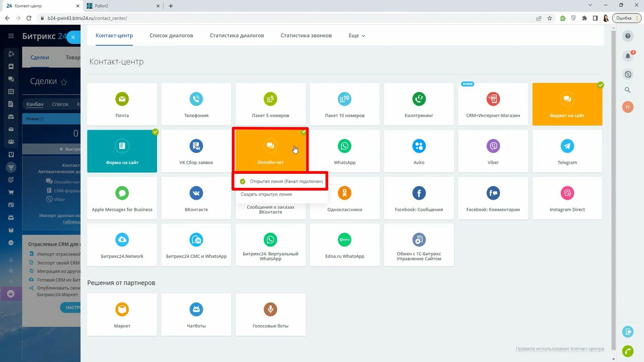The image size is (644, 362).
Task: Bookmark this page with the star
Action: pos(550,18)
